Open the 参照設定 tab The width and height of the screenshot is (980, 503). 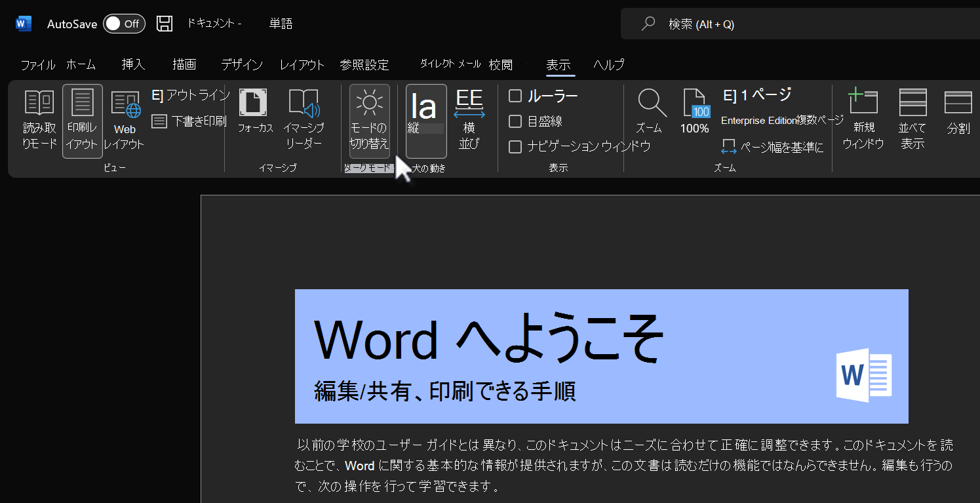click(364, 65)
